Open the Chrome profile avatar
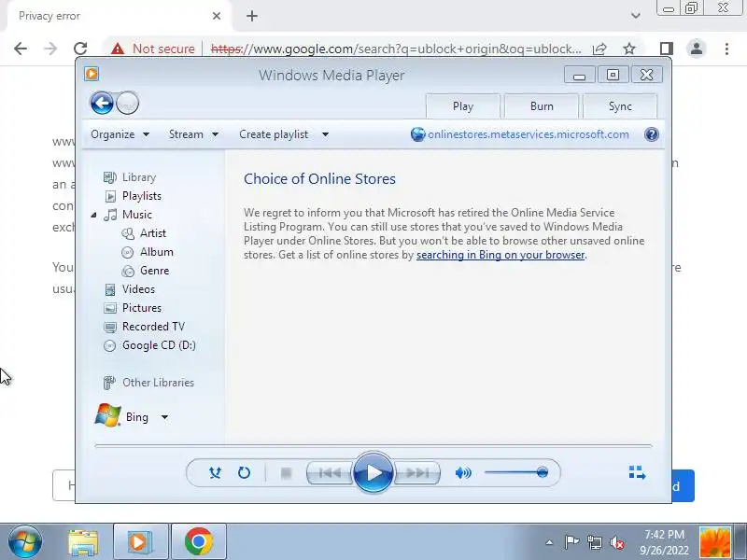The width and height of the screenshot is (747, 560). click(696, 49)
